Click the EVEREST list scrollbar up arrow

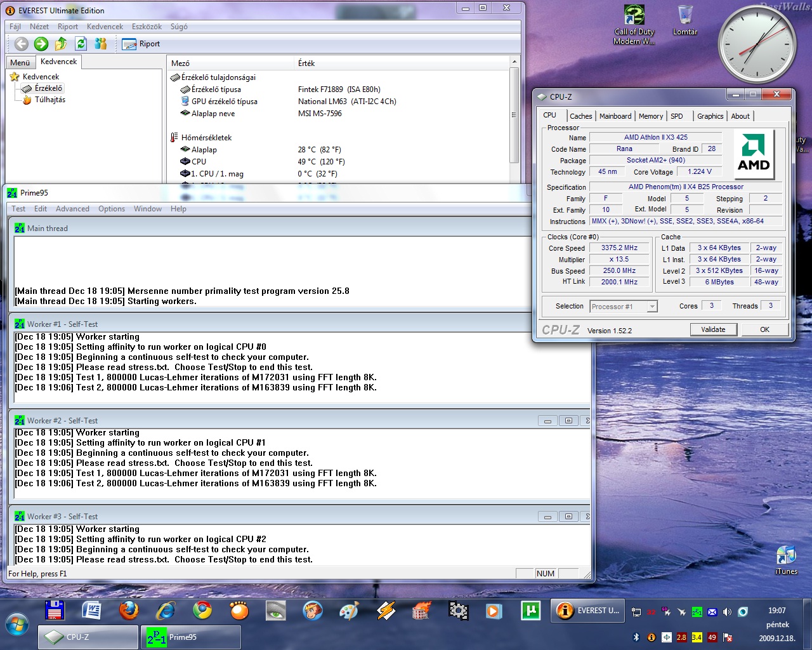tap(514, 62)
